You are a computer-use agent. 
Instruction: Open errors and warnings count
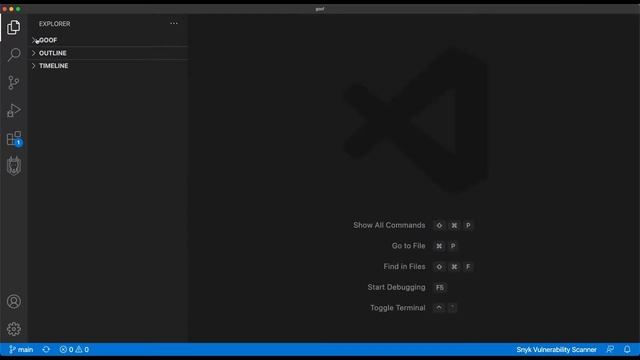tap(74, 349)
